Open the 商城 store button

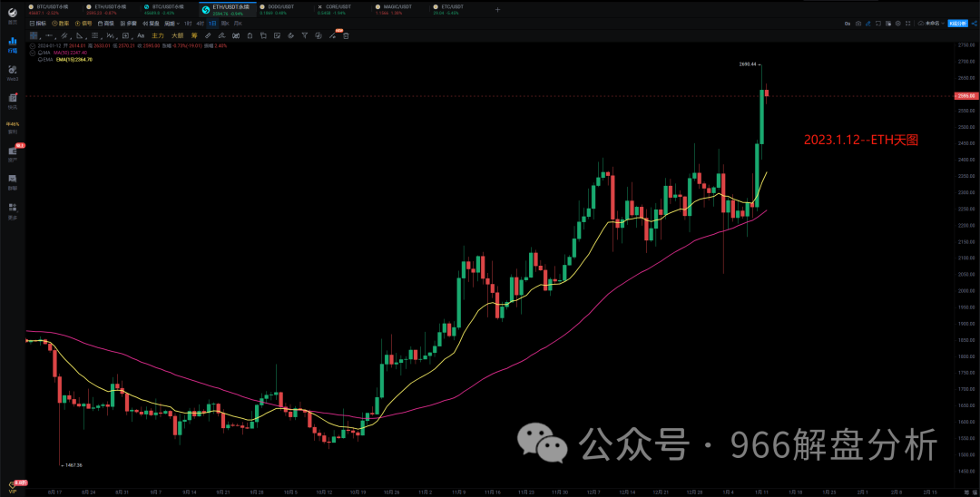tap(106, 24)
